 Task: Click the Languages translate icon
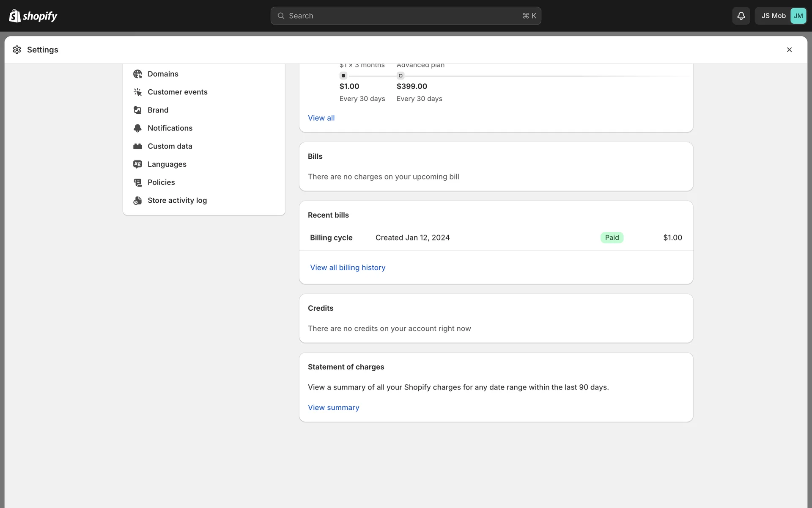point(137,164)
